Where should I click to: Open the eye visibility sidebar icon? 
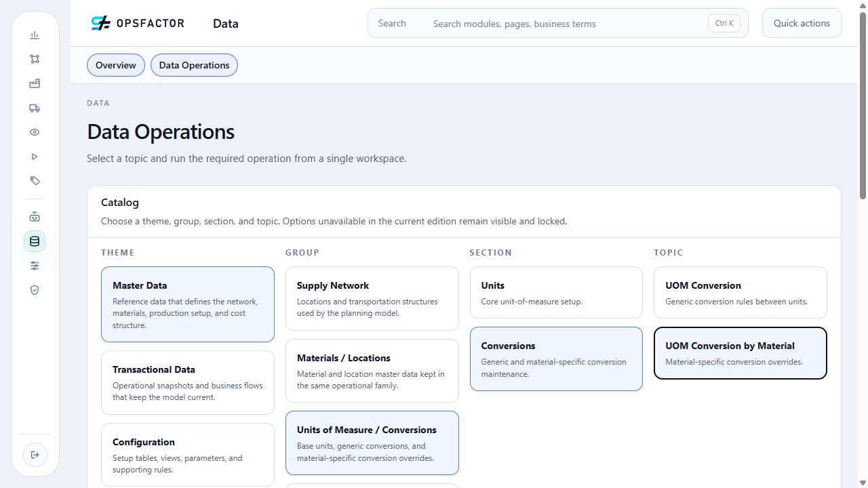click(35, 133)
